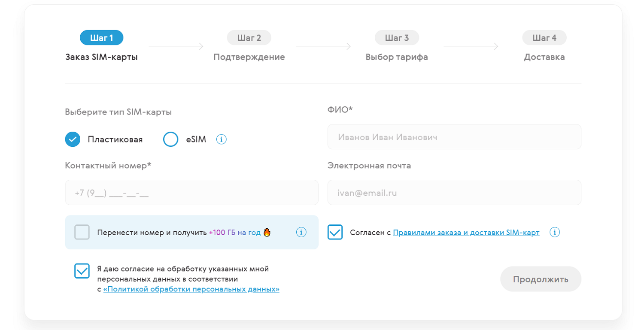Open Правилами заказа и доставки SIM-карт link
Image resolution: width=644 pixels, height=330 pixels.
(466, 233)
